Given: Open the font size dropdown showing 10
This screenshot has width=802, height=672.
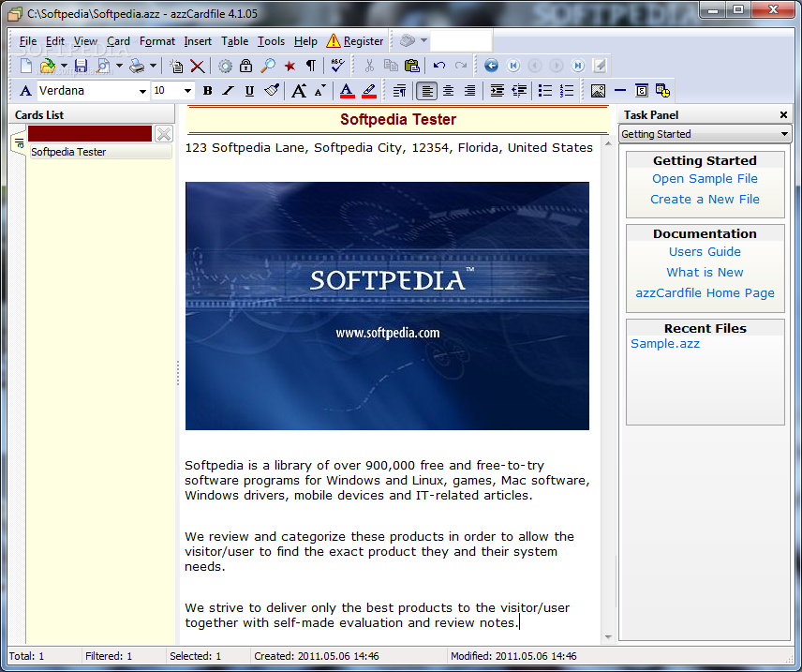Looking at the screenshot, I should (x=187, y=91).
